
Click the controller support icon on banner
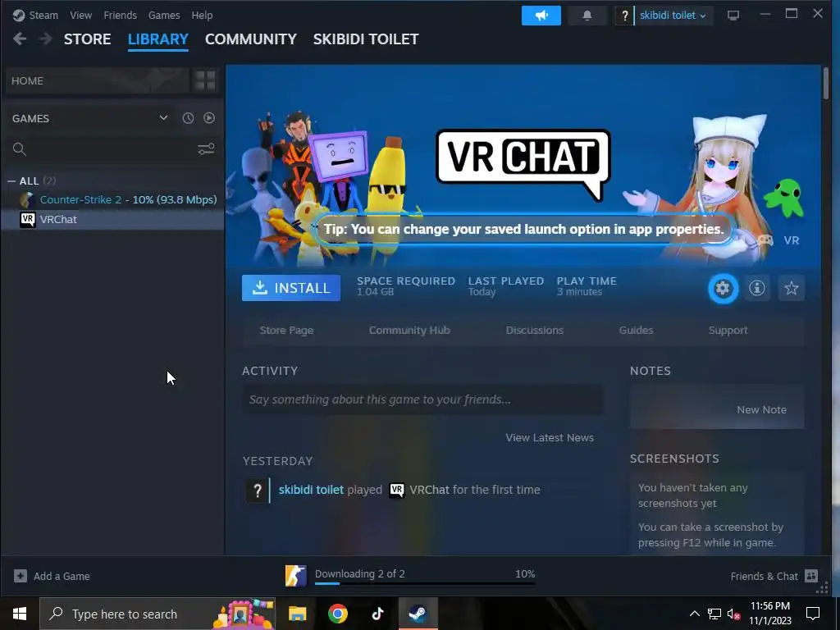(765, 240)
